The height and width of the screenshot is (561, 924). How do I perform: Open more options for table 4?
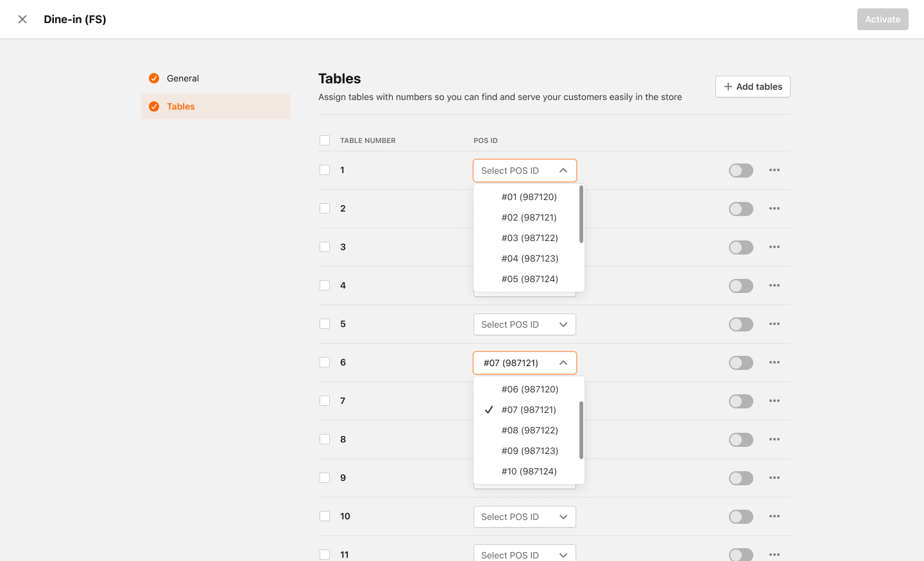coord(774,285)
